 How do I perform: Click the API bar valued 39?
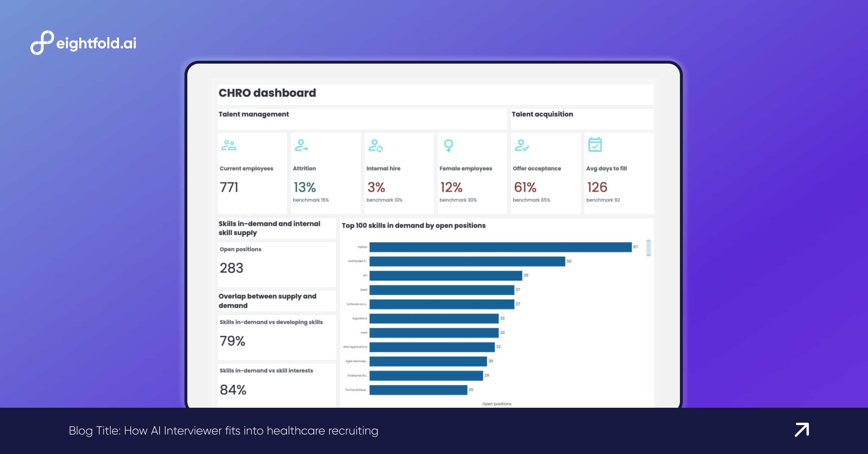tap(446, 275)
